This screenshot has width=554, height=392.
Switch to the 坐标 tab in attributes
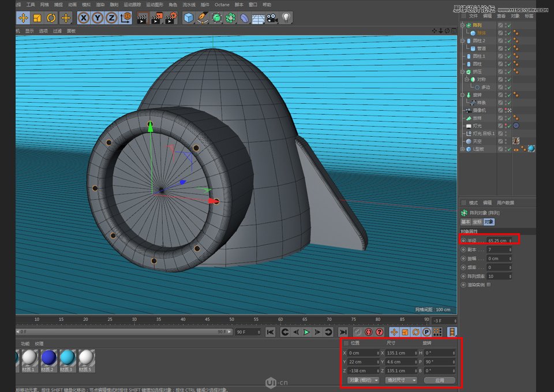point(478,221)
